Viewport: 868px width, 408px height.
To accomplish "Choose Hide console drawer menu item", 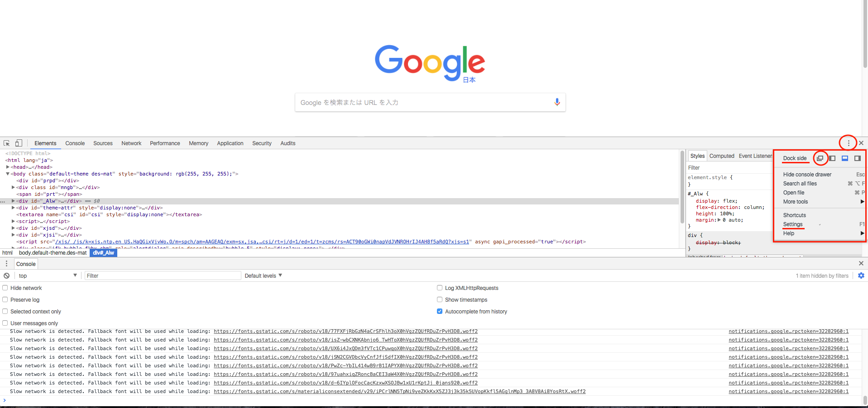I will 820,175.
